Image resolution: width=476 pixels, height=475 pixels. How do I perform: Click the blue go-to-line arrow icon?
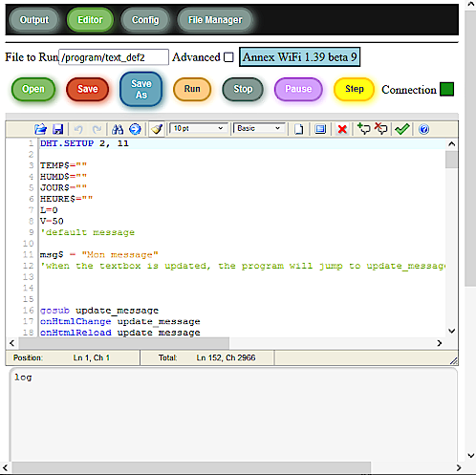click(x=135, y=129)
